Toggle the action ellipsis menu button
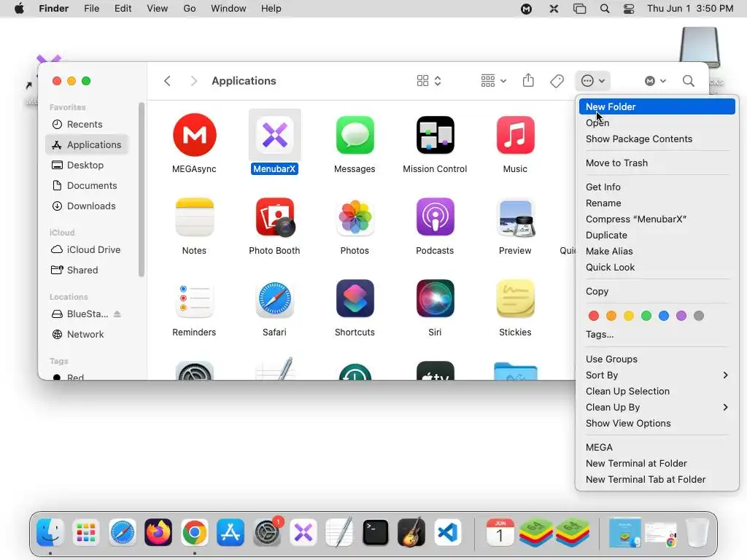 pos(592,81)
